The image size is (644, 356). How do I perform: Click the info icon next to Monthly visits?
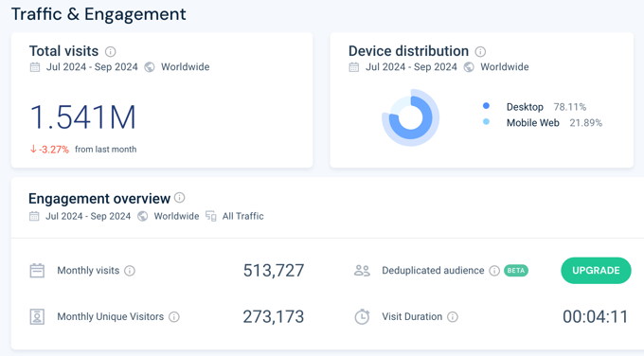tap(130, 271)
